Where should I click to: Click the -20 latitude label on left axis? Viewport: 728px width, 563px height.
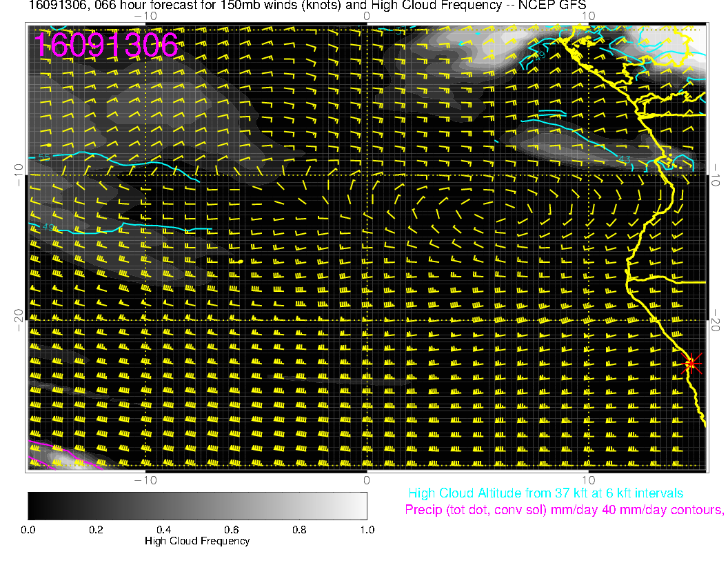19,315
